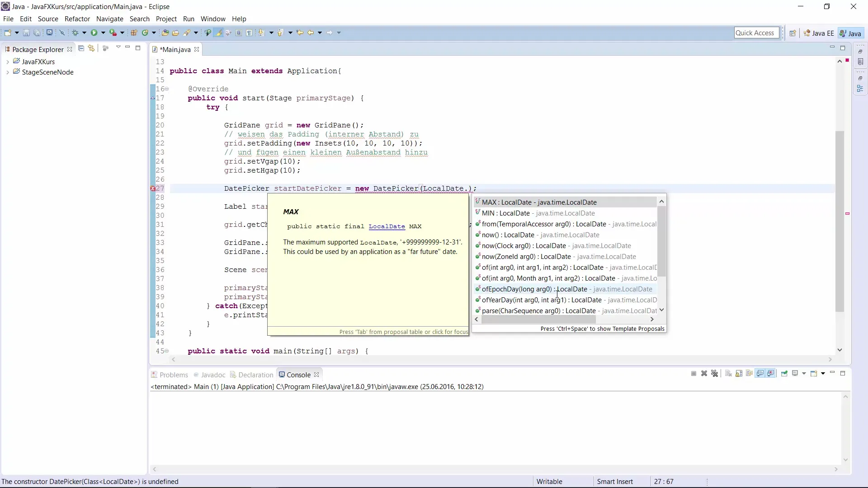Screen dimensions: 868x488
Task: Open the Back history dropdown arrow
Action: pyautogui.click(x=320, y=33)
